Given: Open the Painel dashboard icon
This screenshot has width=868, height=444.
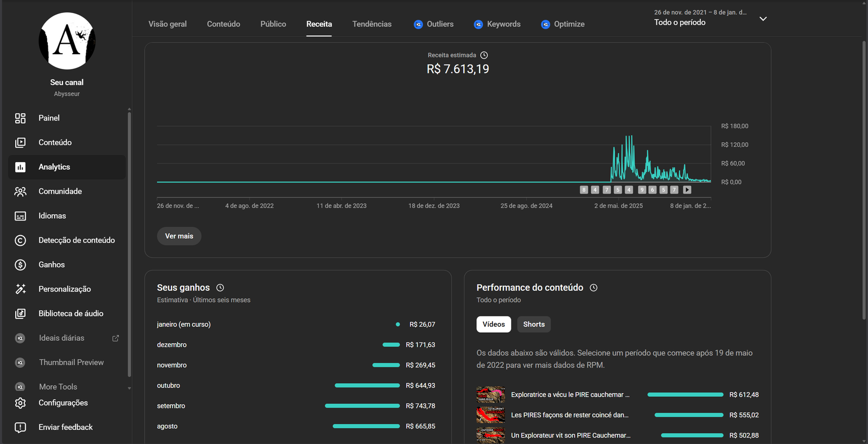Looking at the screenshot, I should [x=20, y=118].
